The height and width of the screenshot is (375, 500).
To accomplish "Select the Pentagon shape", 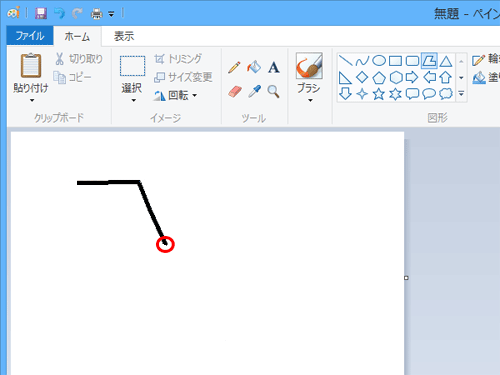I will tap(379, 78).
